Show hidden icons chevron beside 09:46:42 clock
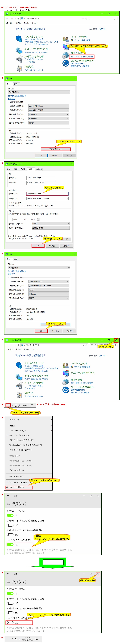 pyautogui.click(x=12, y=406)
